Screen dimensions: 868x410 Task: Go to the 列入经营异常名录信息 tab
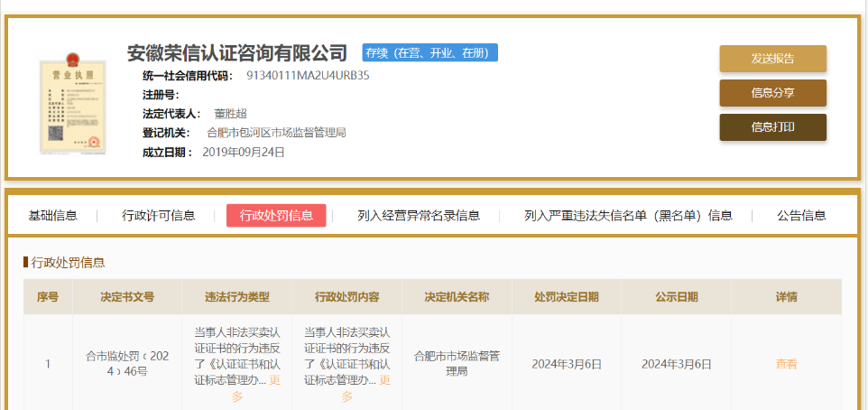click(x=419, y=216)
